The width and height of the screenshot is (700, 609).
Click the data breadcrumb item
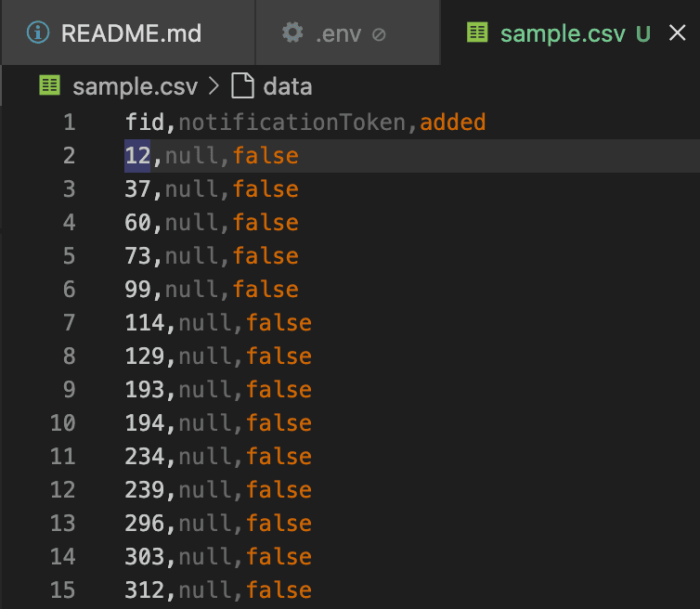[288, 86]
